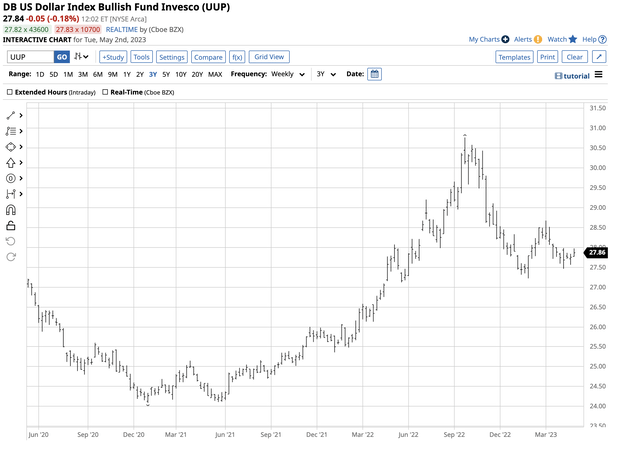Click the 27.86 current price marker
Image resolution: width=640 pixels, height=451 pixels.
pyautogui.click(x=596, y=253)
